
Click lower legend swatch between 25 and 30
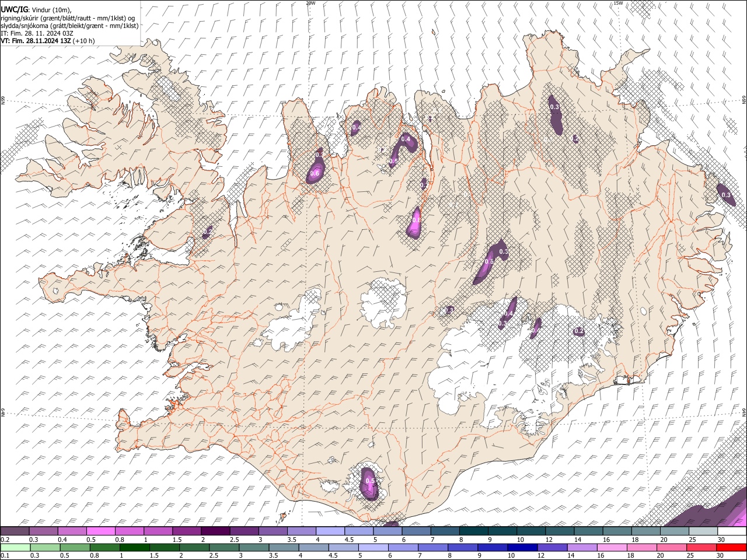701,548
